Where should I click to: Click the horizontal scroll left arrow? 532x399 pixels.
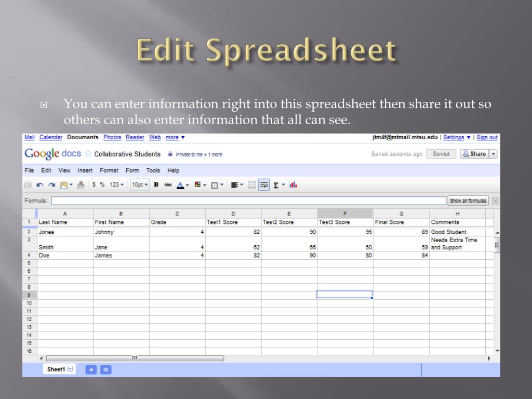click(x=41, y=358)
